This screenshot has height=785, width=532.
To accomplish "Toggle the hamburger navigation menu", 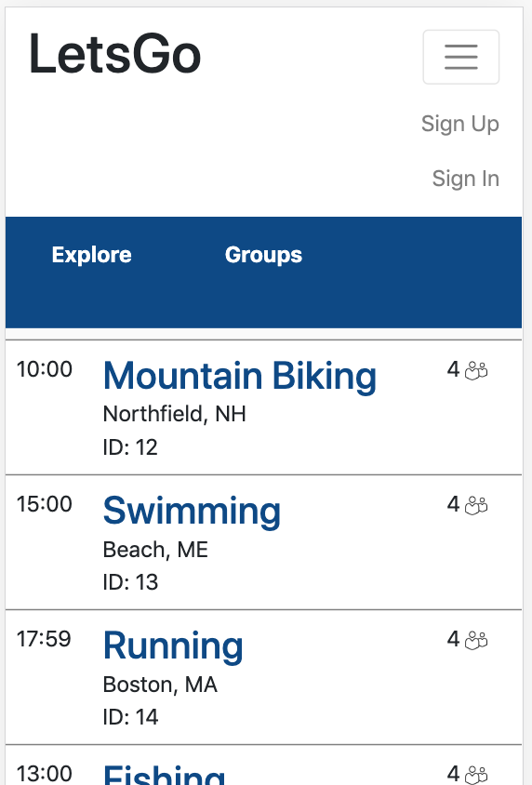I will point(461,57).
